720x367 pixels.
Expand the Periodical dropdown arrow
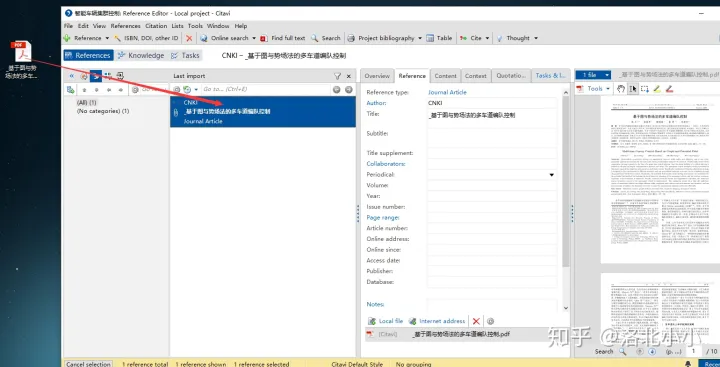[551, 175]
